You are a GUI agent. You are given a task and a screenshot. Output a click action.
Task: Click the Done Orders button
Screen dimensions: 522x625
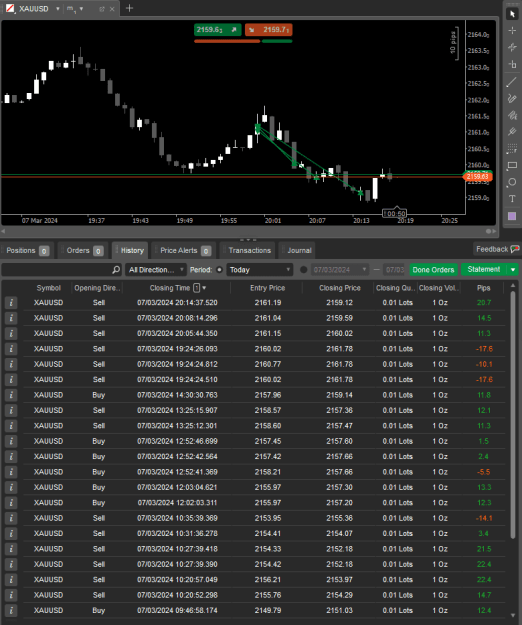pos(433,270)
